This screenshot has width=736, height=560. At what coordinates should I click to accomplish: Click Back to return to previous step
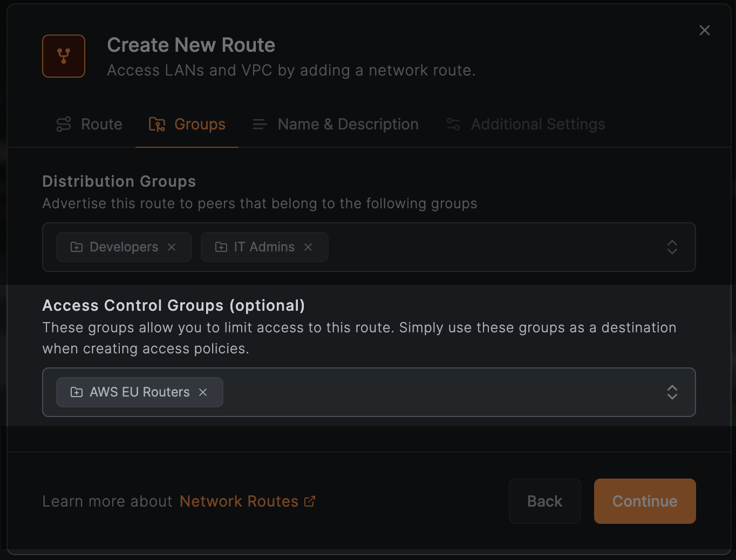pyautogui.click(x=544, y=501)
